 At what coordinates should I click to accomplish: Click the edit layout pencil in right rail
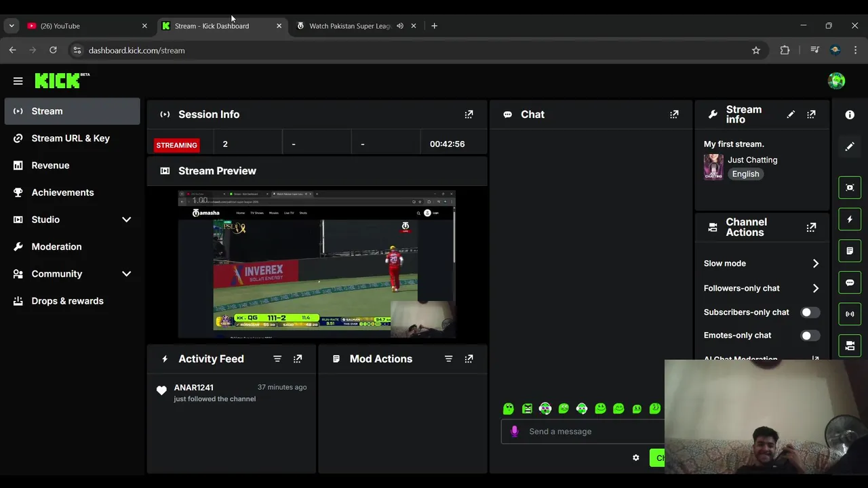(850, 146)
